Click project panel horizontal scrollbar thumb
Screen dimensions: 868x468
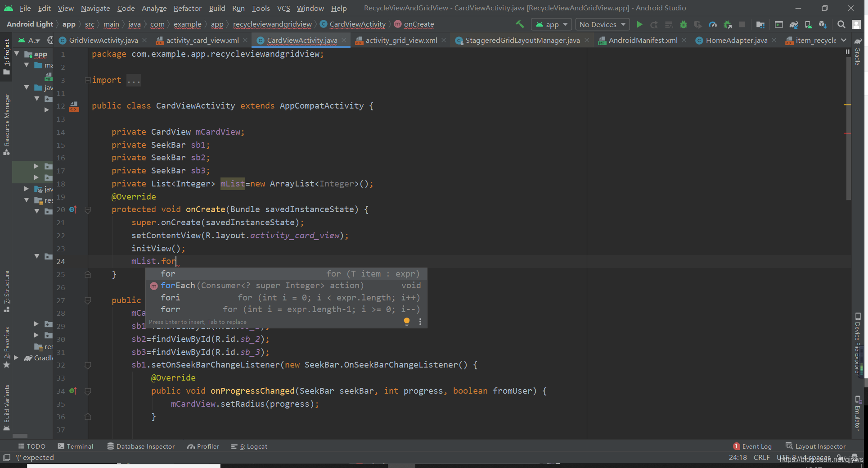(x=20, y=436)
